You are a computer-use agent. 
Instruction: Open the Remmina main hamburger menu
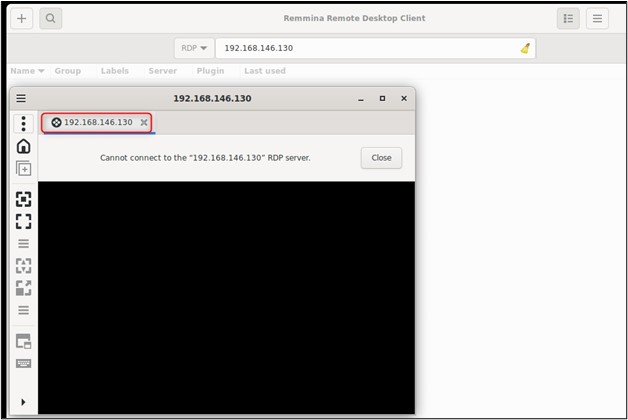(597, 18)
